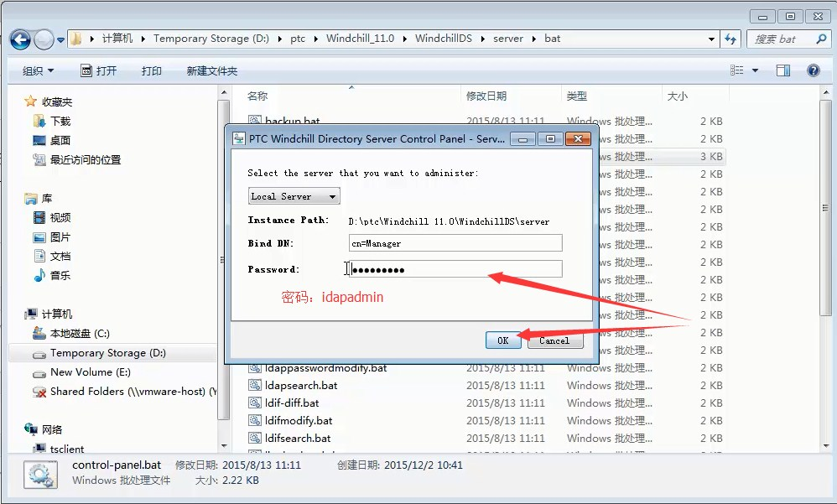Click ptc in the address breadcrumb

pos(298,39)
